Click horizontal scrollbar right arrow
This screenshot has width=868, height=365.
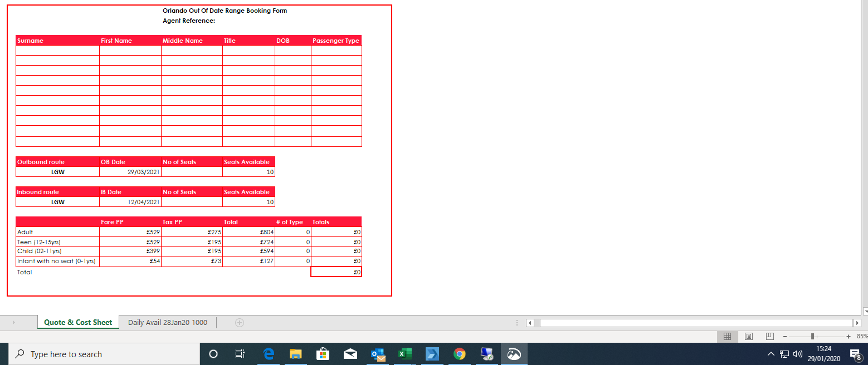pyautogui.click(x=857, y=323)
